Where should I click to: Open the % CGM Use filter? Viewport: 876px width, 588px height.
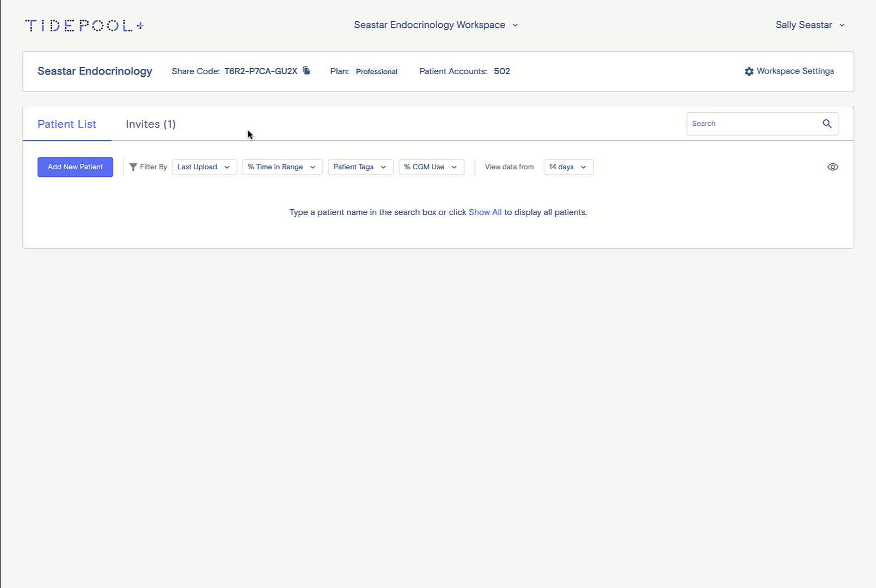pyautogui.click(x=431, y=167)
